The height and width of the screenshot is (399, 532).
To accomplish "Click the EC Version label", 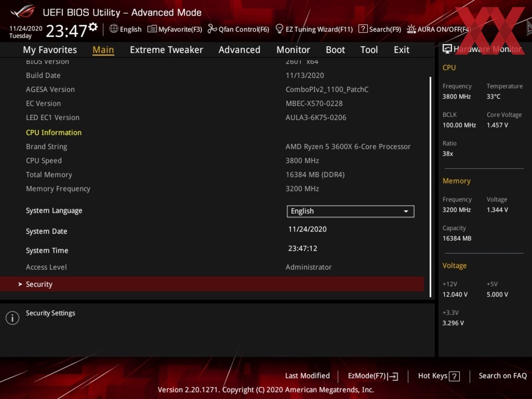I will point(43,103).
